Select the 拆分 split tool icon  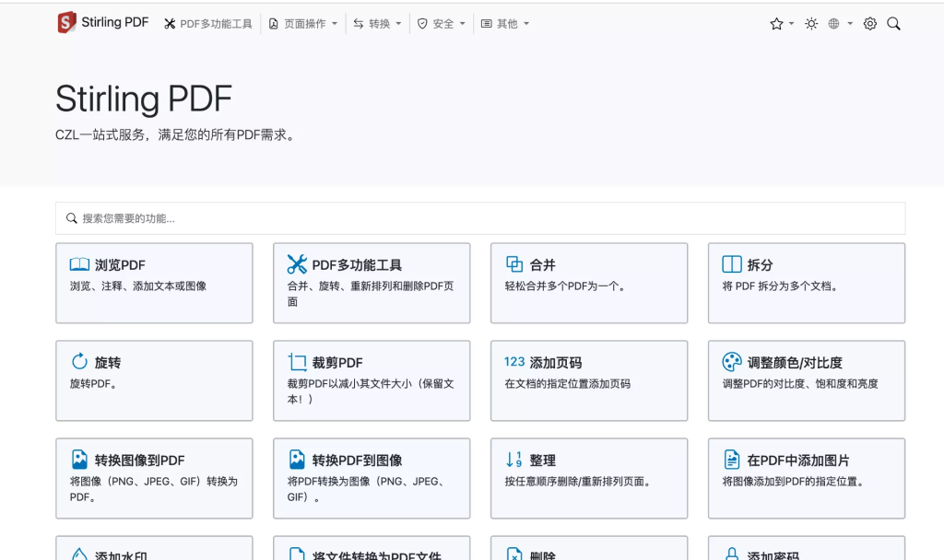(x=732, y=264)
